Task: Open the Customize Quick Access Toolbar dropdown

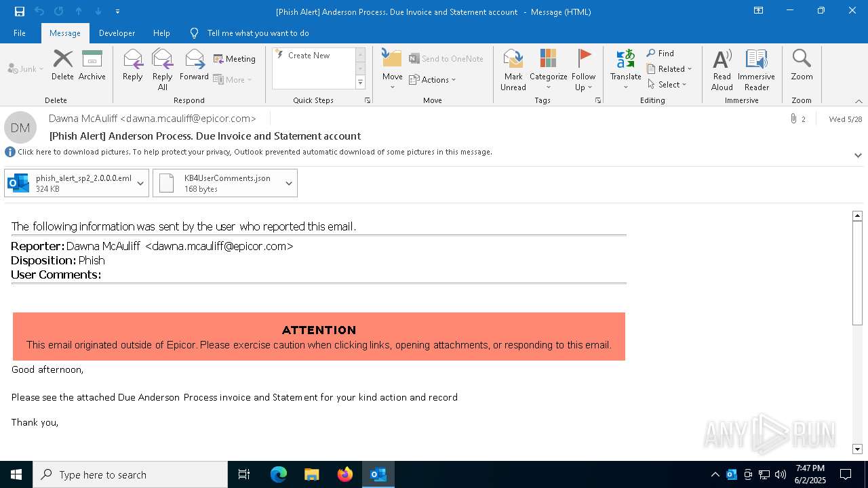Action: pyautogui.click(x=117, y=12)
